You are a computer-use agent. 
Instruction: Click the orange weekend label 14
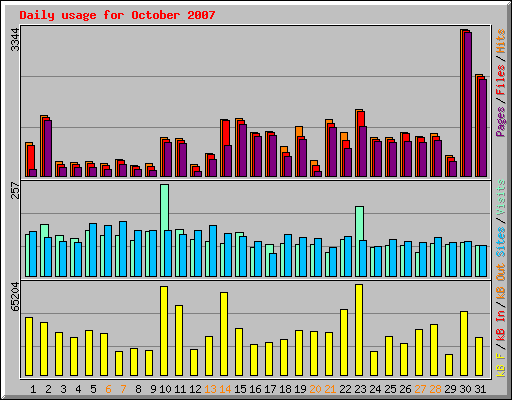225,389
